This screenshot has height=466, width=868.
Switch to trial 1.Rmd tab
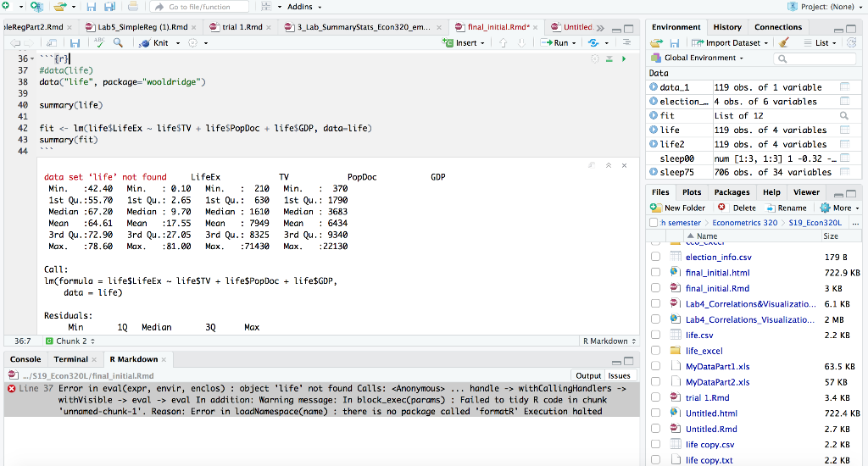click(x=240, y=27)
